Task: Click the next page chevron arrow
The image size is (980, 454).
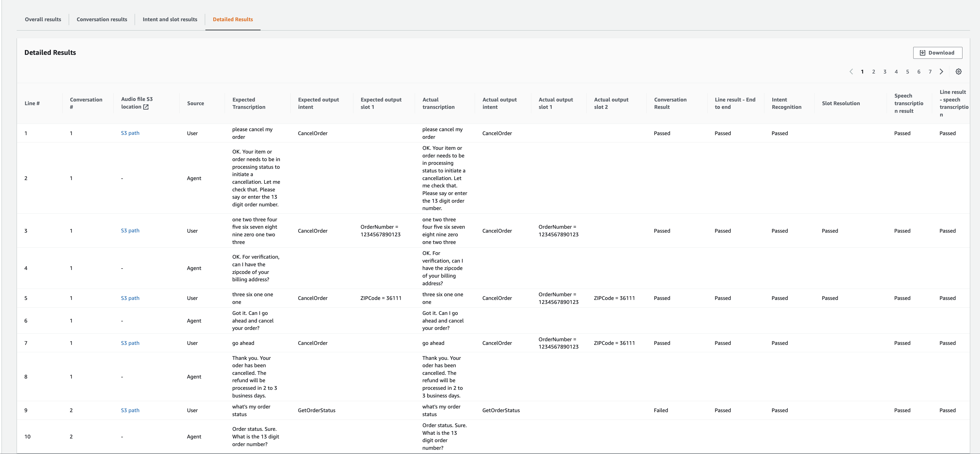Action: [941, 72]
